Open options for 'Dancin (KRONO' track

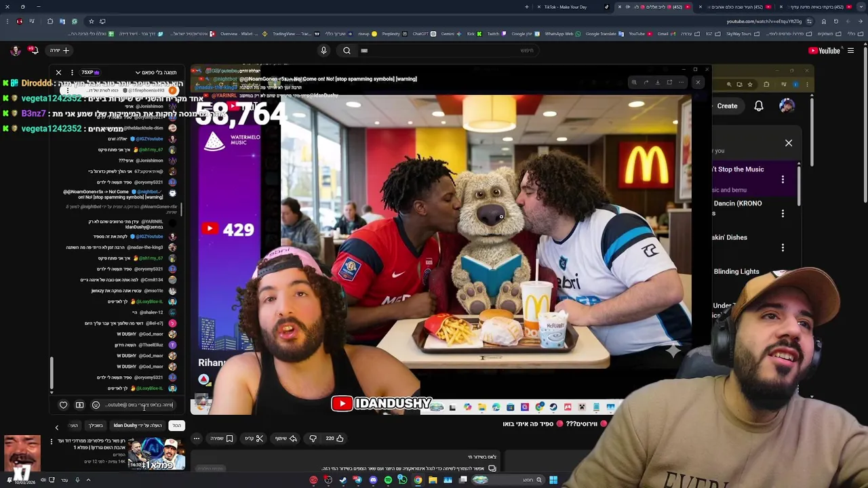[x=783, y=213]
